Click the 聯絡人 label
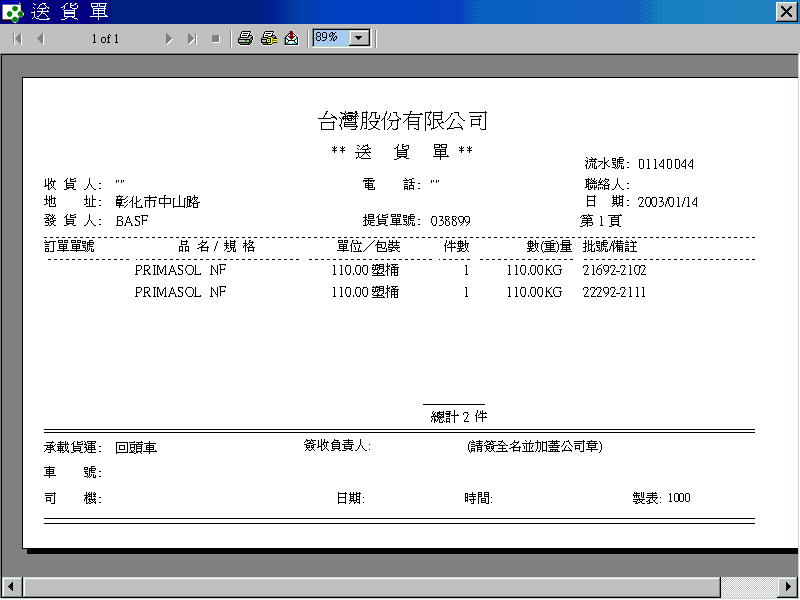The image size is (800, 600). point(607,184)
